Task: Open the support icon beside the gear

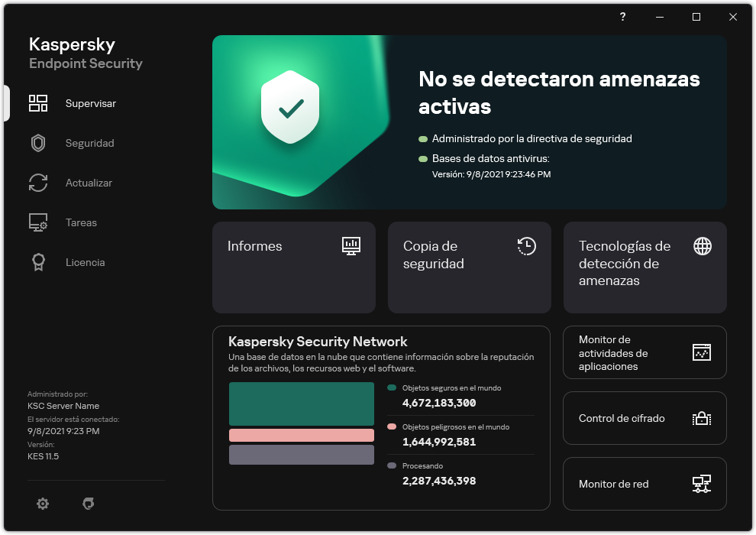Action: click(89, 504)
